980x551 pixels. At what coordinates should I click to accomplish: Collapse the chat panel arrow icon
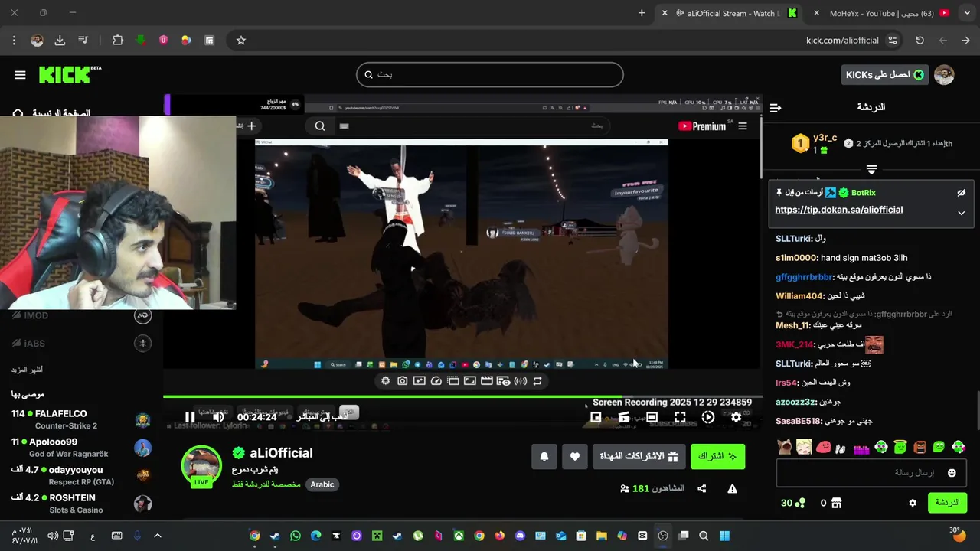[775, 108]
